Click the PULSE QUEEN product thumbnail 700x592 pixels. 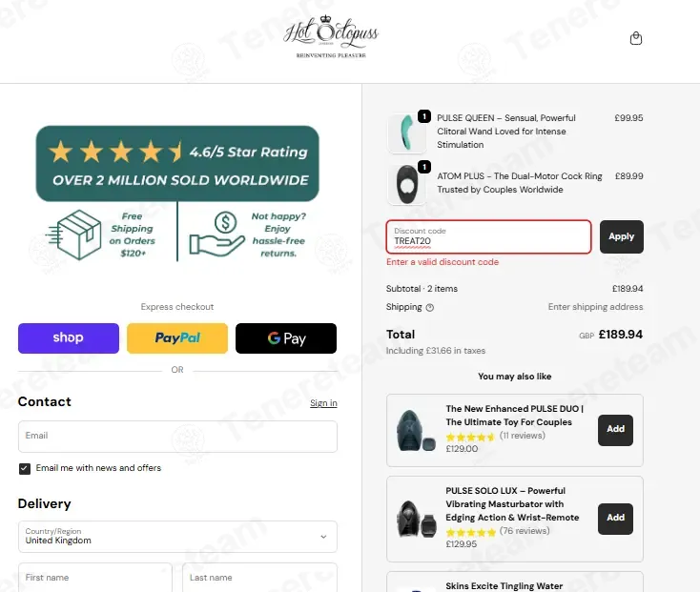[x=406, y=133]
